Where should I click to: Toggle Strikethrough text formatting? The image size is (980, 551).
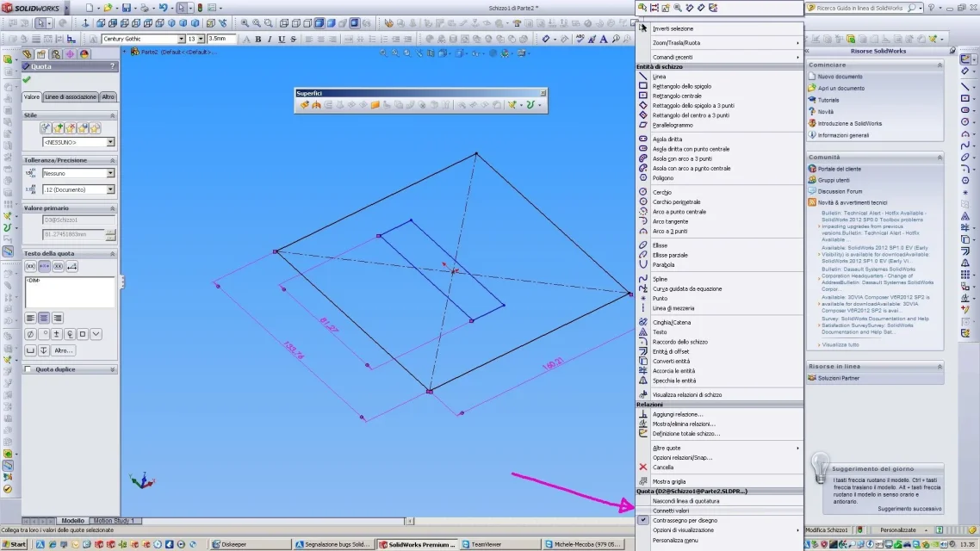pyautogui.click(x=293, y=39)
